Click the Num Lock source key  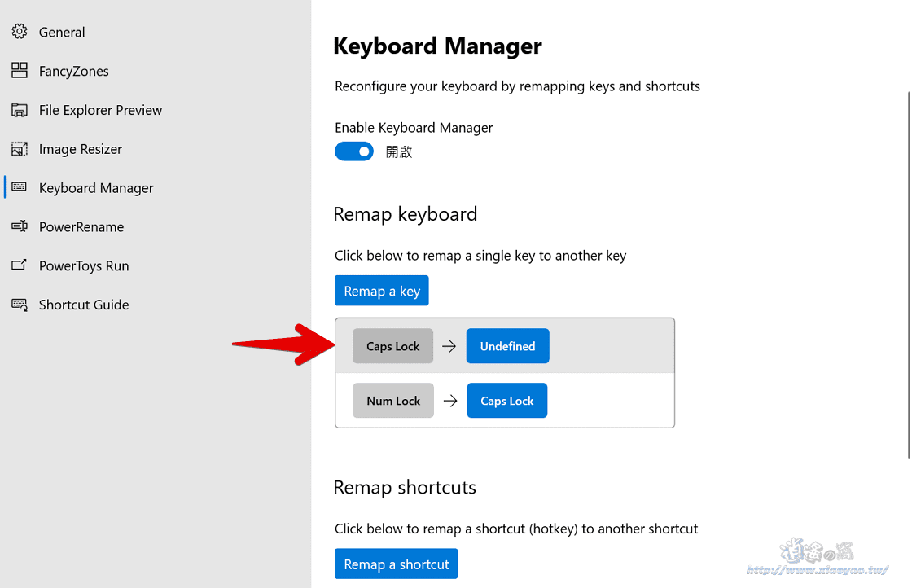[x=393, y=400]
